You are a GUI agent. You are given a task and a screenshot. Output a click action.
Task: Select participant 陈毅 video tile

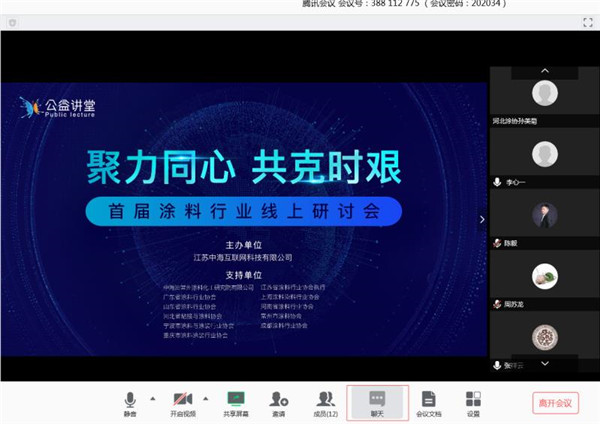coord(544,218)
